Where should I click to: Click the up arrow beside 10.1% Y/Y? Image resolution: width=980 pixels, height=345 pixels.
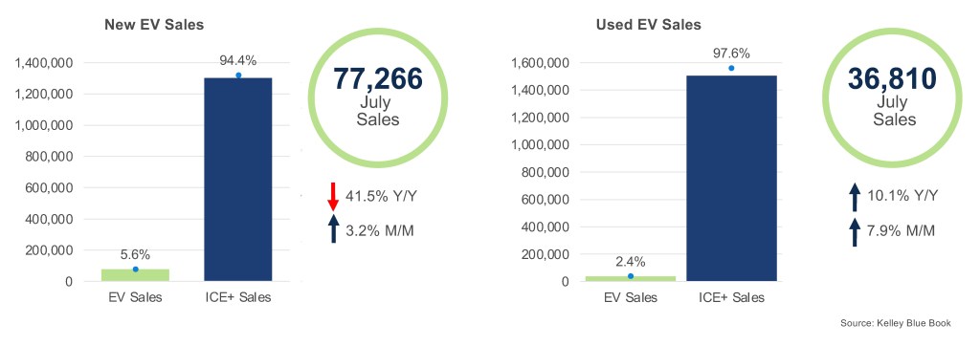tap(855, 197)
